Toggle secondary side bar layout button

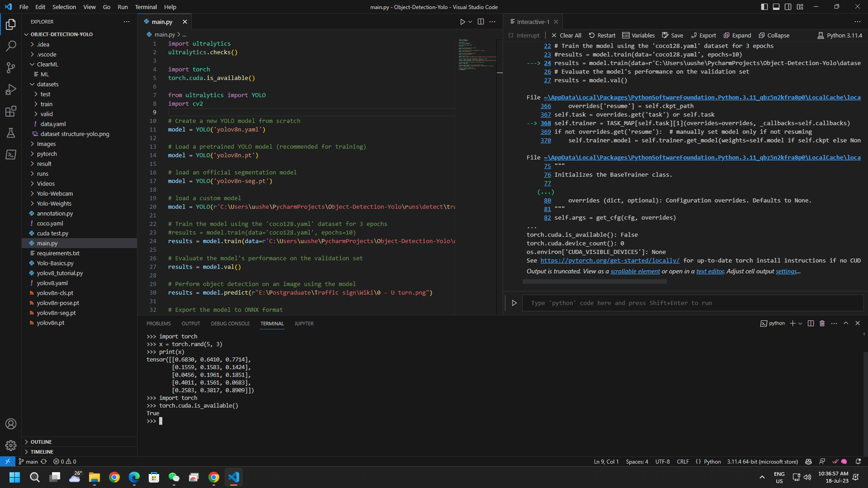coord(788,7)
